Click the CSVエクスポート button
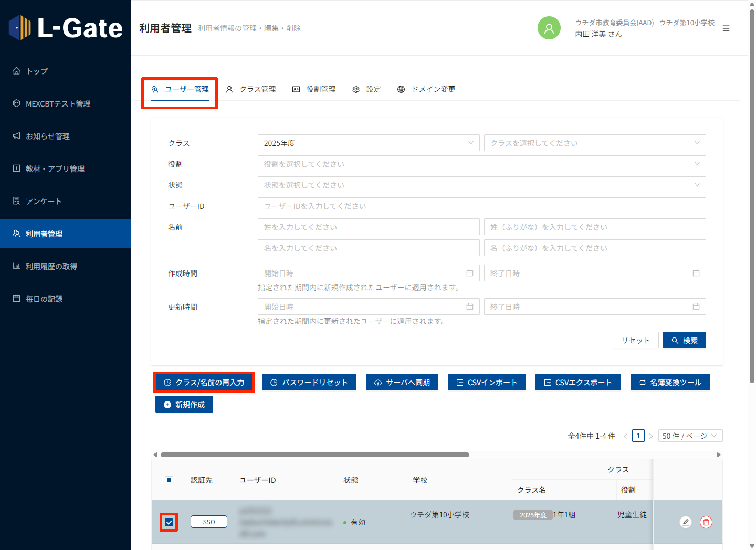The width and height of the screenshot is (756, 550). (578, 383)
